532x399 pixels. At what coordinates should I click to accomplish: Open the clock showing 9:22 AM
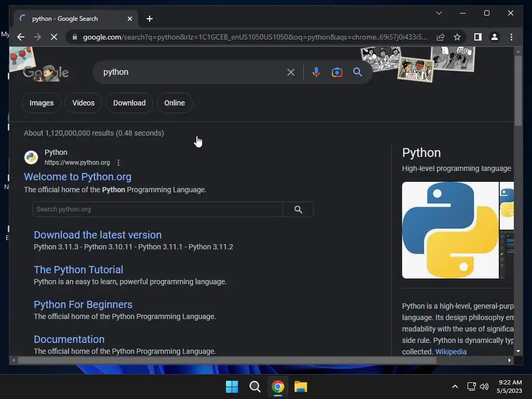[x=509, y=387]
